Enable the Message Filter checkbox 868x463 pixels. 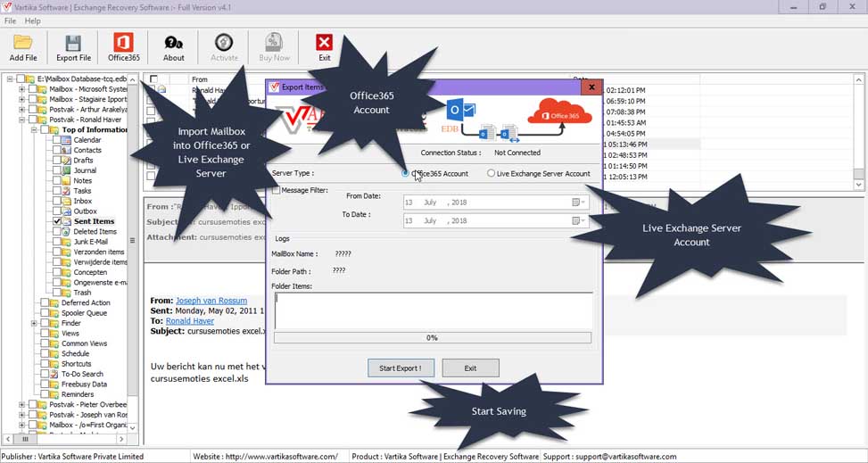click(277, 190)
